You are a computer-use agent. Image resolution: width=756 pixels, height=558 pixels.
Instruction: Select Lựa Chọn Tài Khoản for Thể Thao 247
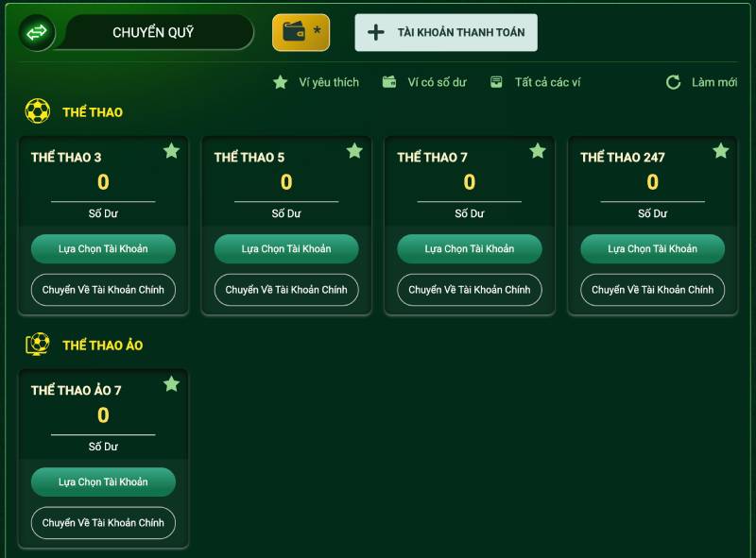point(652,248)
